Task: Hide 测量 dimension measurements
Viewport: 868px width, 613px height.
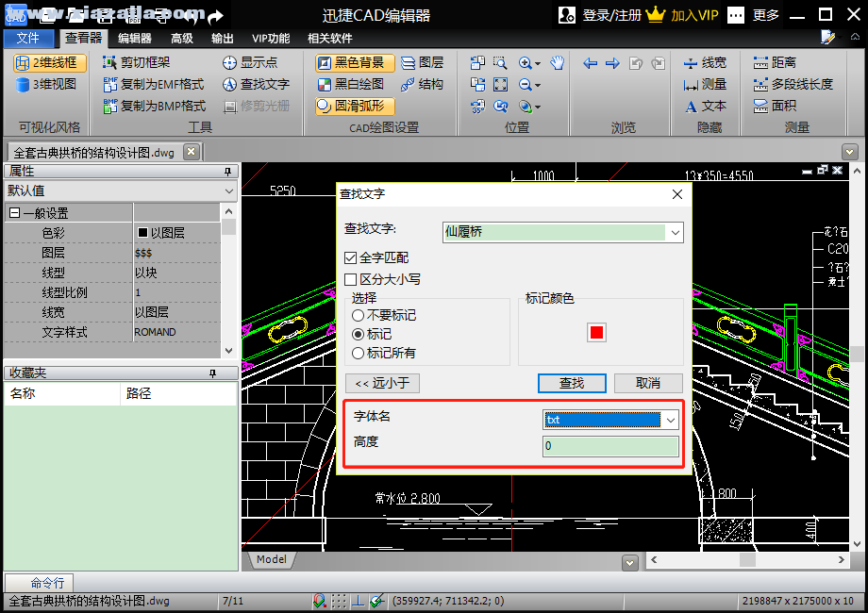Action: (x=705, y=84)
